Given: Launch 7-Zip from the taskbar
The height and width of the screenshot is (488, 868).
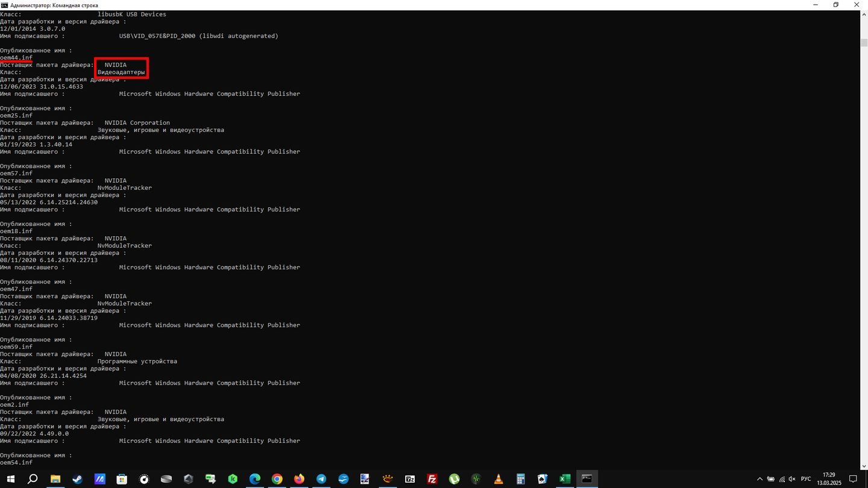Looking at the screenshot, I should 410,479.
